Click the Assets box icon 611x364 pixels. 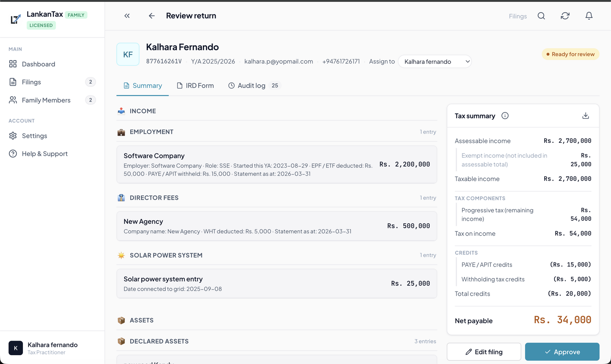point(121,320)
